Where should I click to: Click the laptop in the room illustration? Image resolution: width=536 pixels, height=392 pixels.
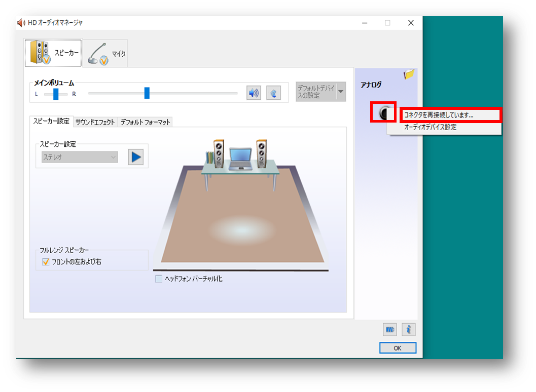tap(240, 159)
